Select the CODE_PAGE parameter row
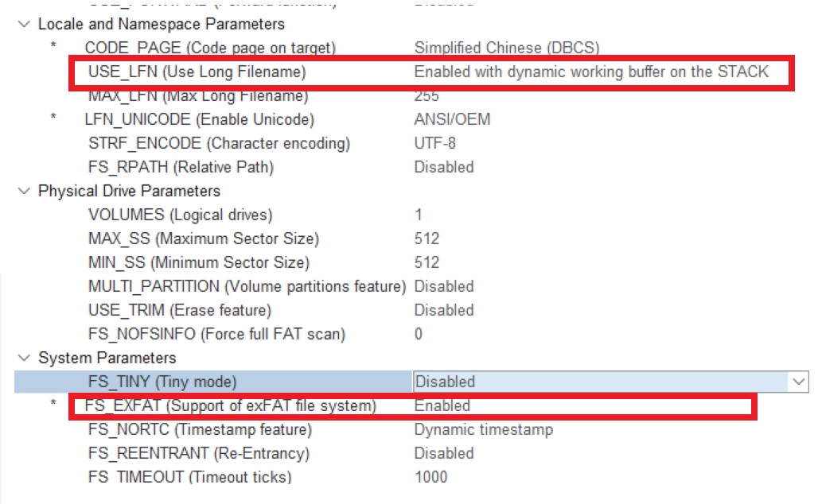Screen dimensions: 818x504 point(210,48)
